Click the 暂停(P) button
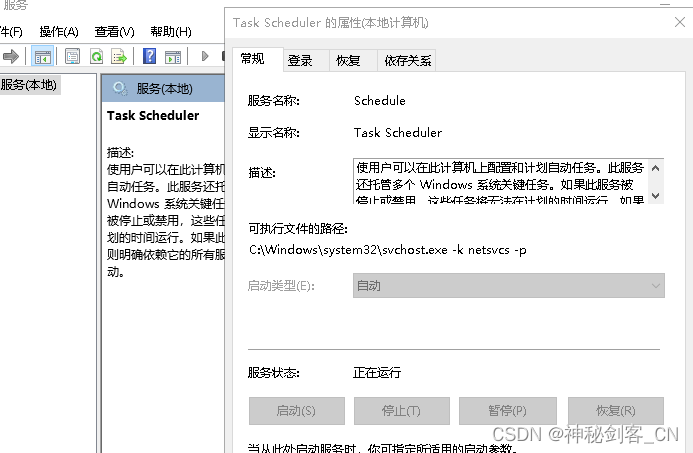 507,411
